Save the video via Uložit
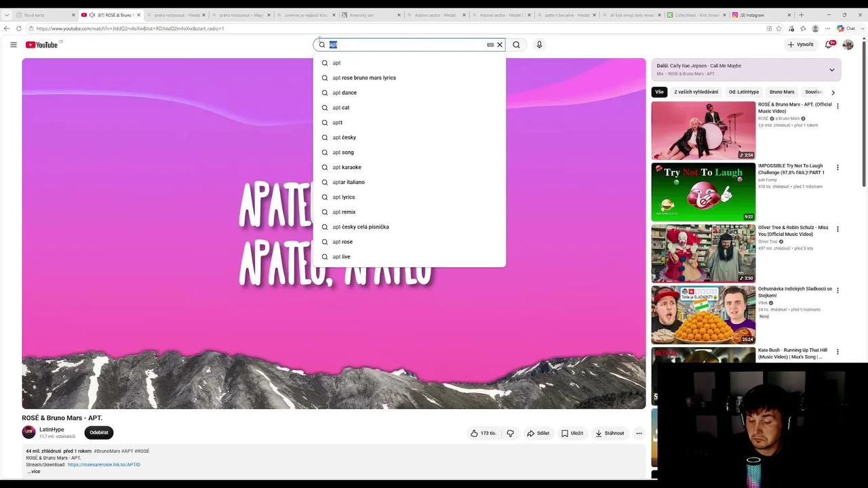 coord(572,433)
